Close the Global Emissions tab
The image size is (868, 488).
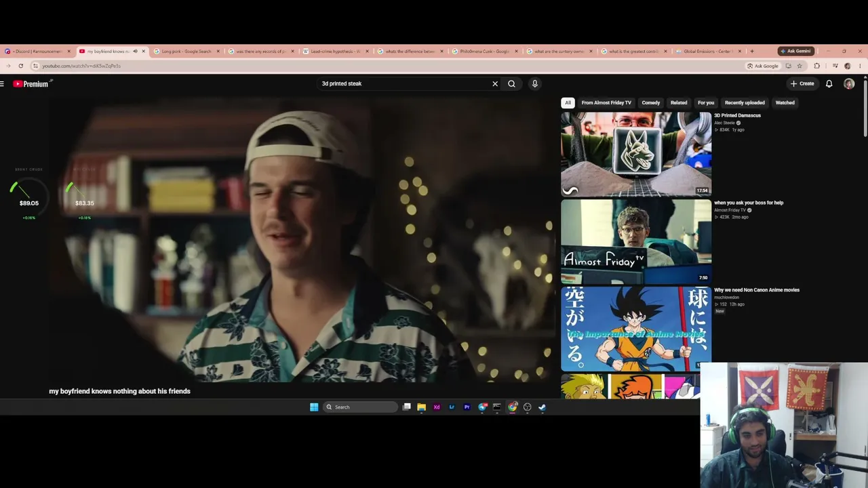(740, 52)
